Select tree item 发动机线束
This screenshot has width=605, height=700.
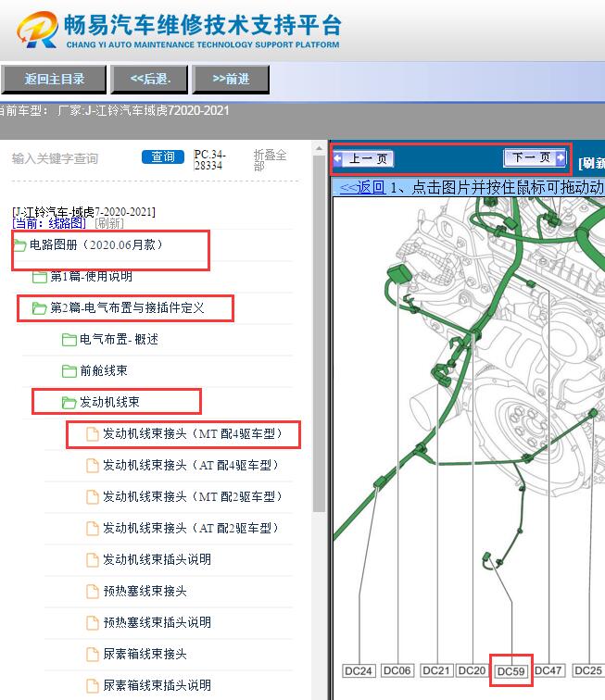pos(109,403)
